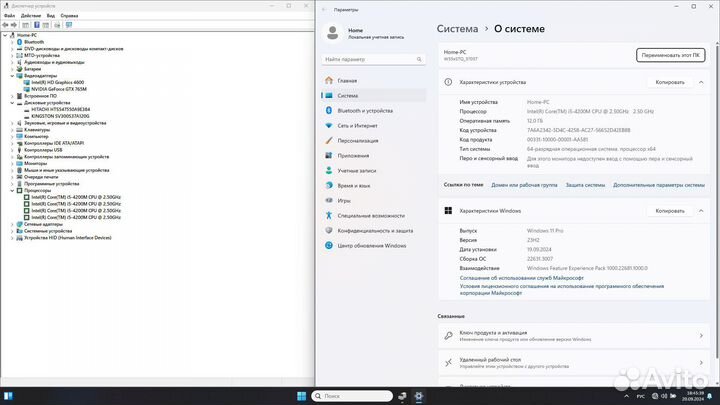This screenshot has width=720, height=405.
Task: Collapse the Характеристики устройства section chevron
Action: click(x=701, y=82)
